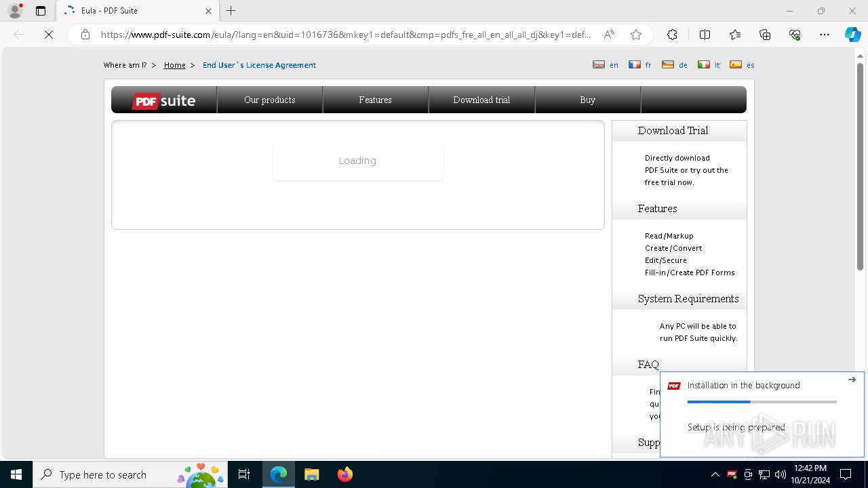Open Settings and more menu
868x488 pixels.
click(825, 35)
